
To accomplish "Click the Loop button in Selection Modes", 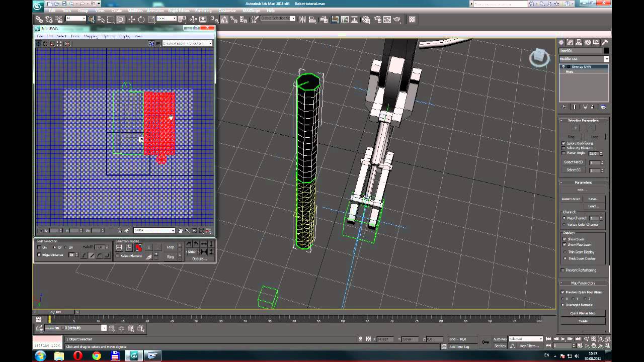I will [x=170, y=247].
